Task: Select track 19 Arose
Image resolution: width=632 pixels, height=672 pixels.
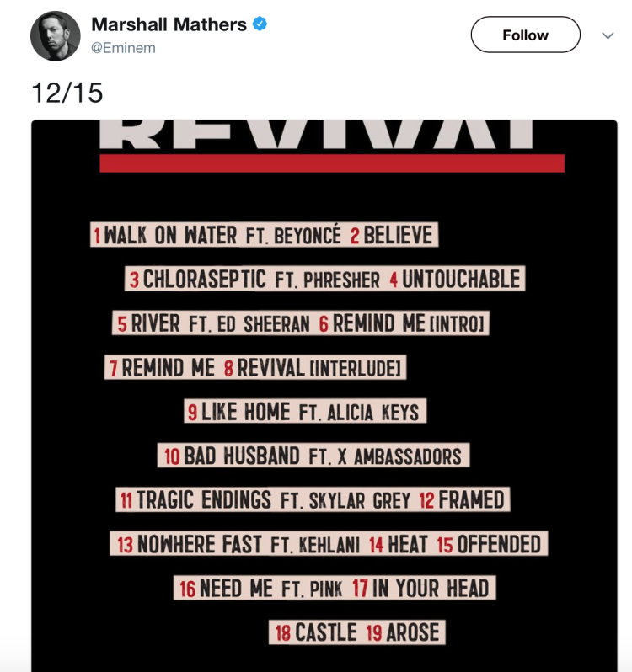Action: click(x=403, y=632)
